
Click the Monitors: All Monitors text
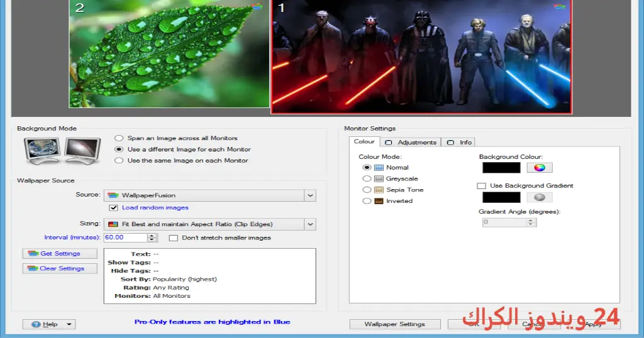152,296
